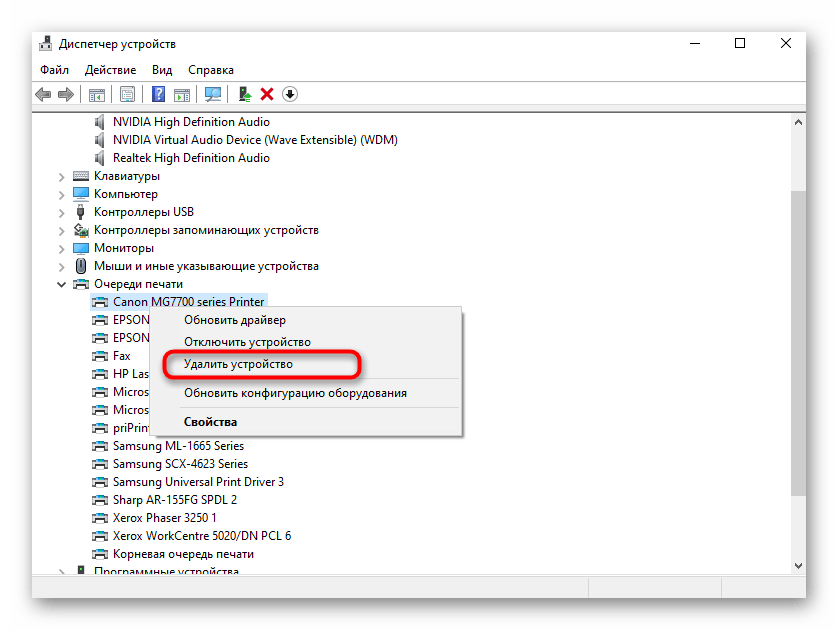The image size is (838, 630).
Task: Open the Действие menu
Action: [x=110, y=70]
